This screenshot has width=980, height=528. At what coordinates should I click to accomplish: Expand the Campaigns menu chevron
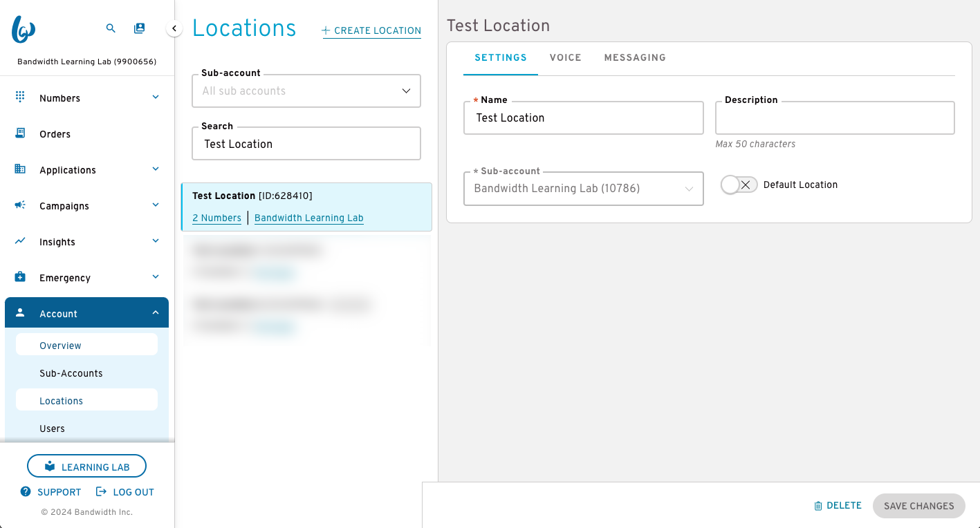tap(156, 205)
